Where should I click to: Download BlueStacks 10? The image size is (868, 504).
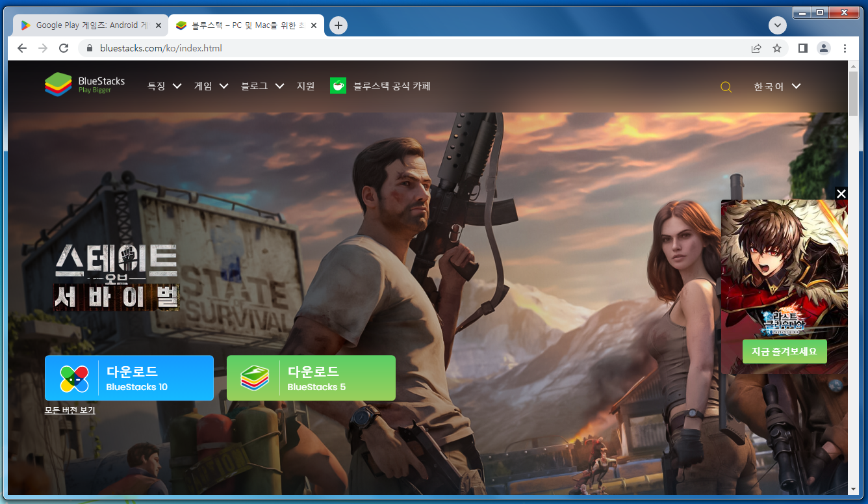pyautogui.click(x=129, y=378)
